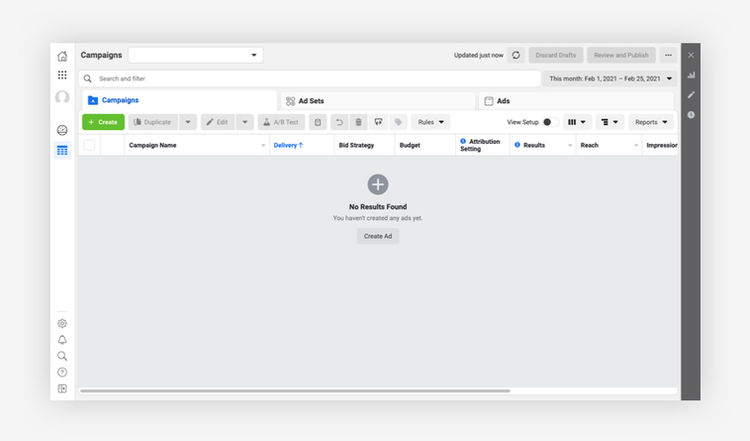
Task: Open the account selector dropdown next to Campaigns
Action: coord(196,55)
